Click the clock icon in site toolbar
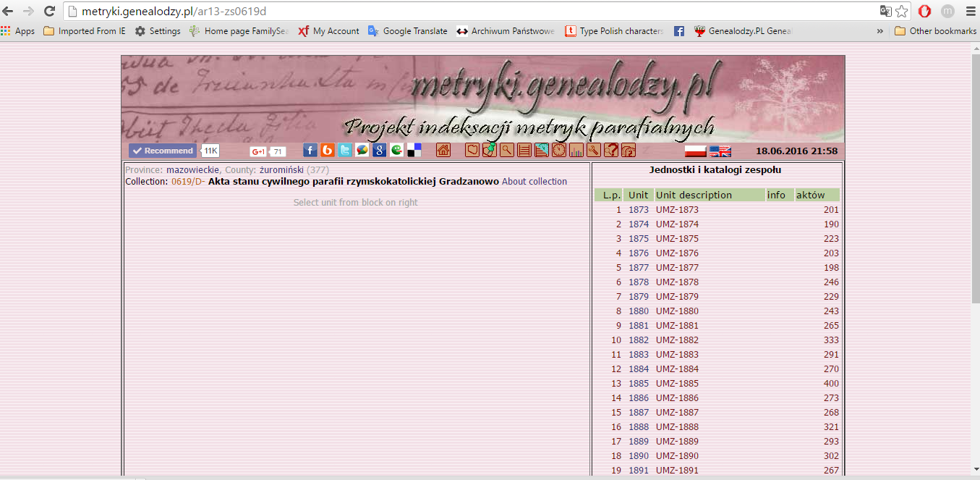Image resolution: width=980 pixels, height=480 pixels. pos(559,151)
